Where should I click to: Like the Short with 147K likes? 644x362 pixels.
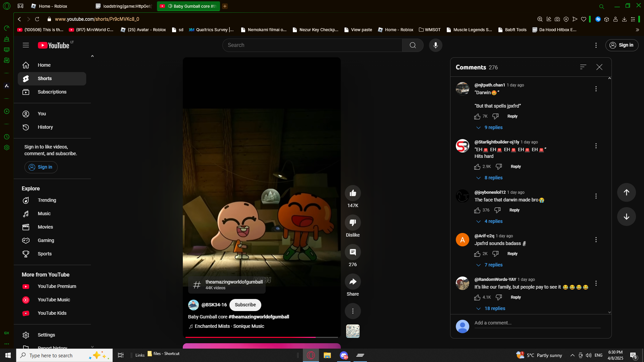[x=353, y=193]
